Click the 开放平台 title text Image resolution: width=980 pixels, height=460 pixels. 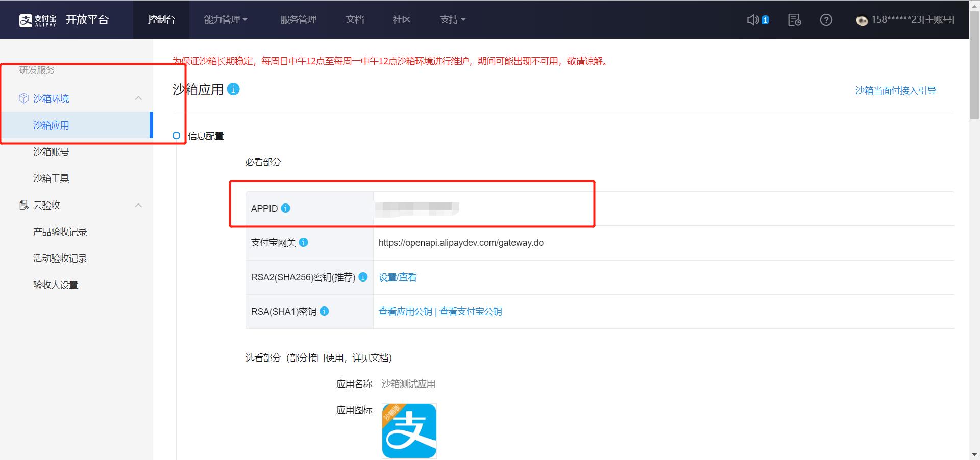click(87, 20)
